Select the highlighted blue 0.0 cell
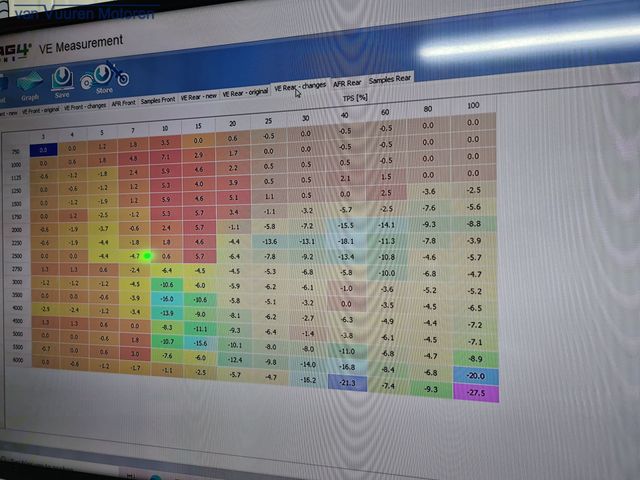 click(43, 150)
